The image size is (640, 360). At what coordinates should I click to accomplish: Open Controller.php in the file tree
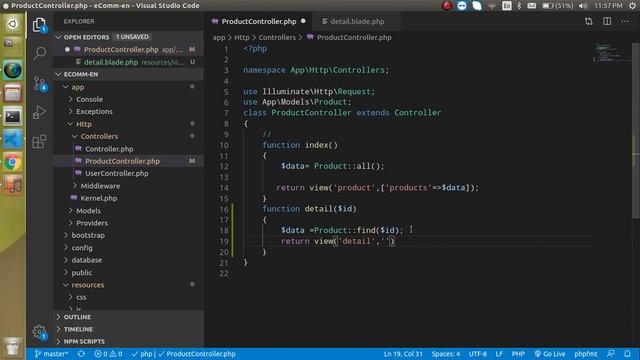tap(129, 149)
